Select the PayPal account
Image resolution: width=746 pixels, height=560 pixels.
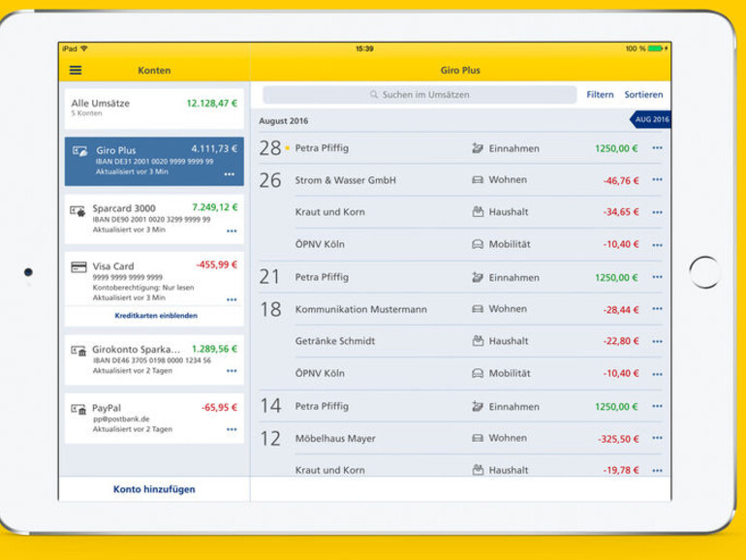[x=154, y=419]
